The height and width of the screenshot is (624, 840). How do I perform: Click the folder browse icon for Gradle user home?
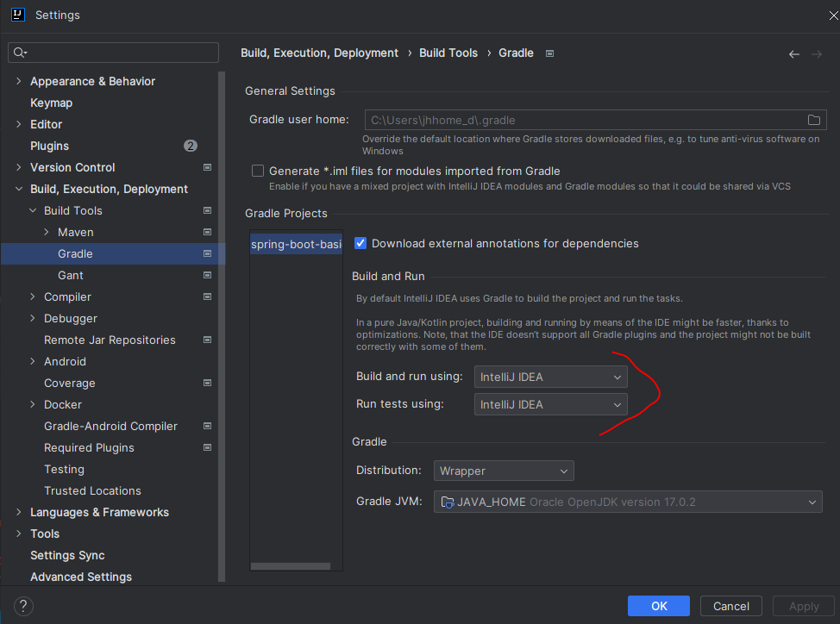(x=813, y=120)
